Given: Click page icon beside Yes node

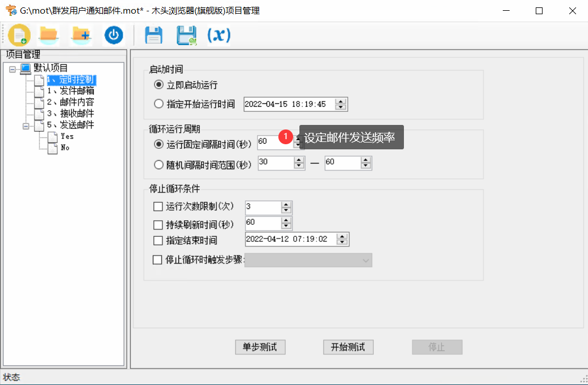Looking at the screenshot, I should click(53, 136).
